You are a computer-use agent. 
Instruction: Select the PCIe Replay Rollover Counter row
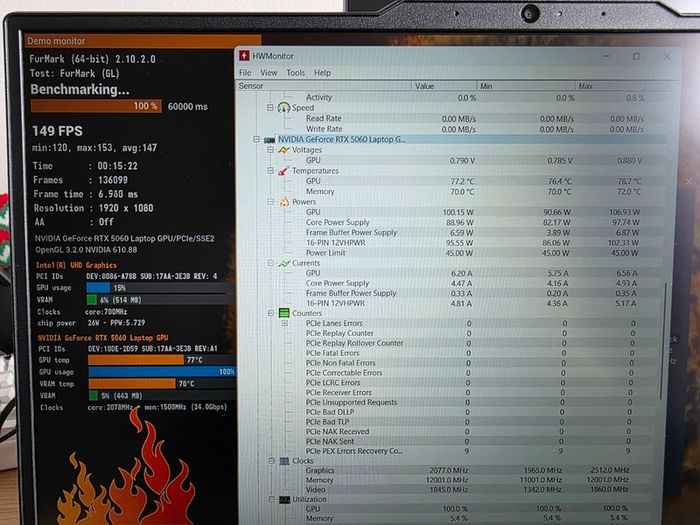tap(469, 343)
